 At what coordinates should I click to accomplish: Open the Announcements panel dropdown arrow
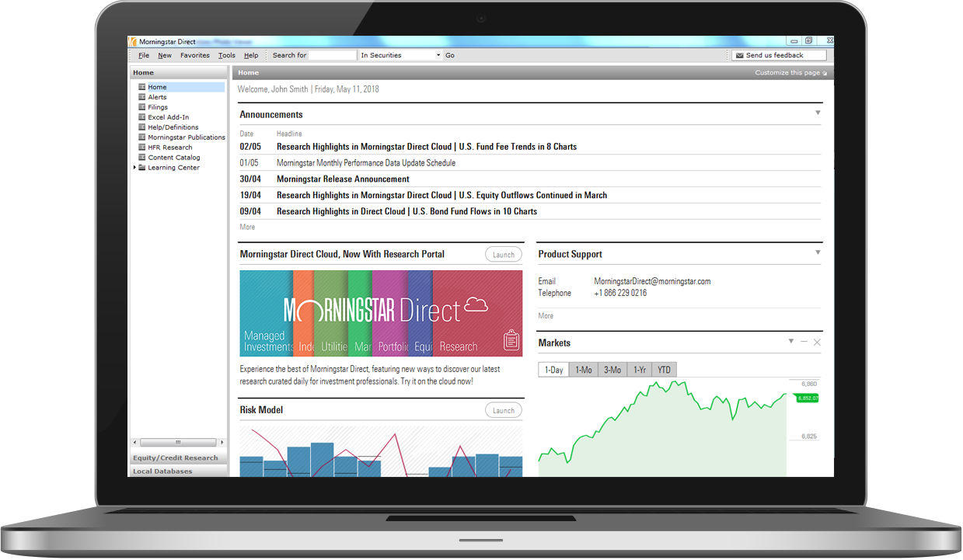(x=817, y=113)
